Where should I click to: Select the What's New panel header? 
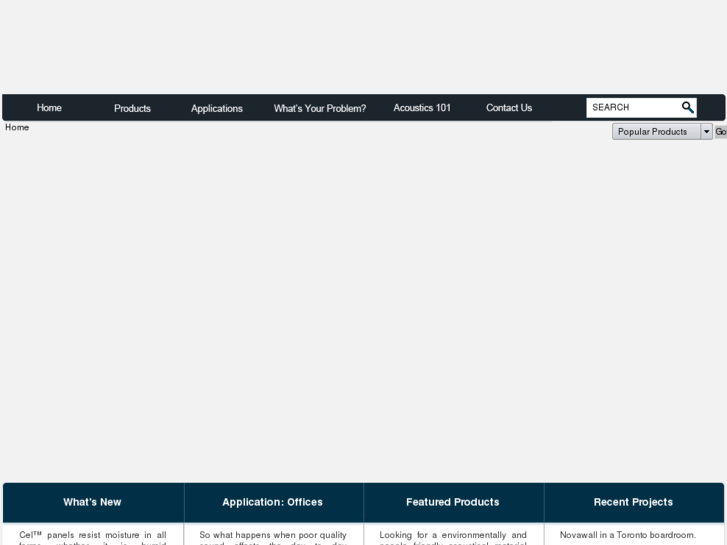[x=92, y=502]
